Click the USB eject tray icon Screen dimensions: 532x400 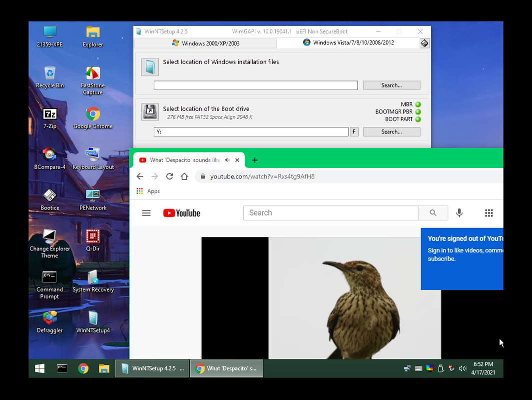point(441,368)
